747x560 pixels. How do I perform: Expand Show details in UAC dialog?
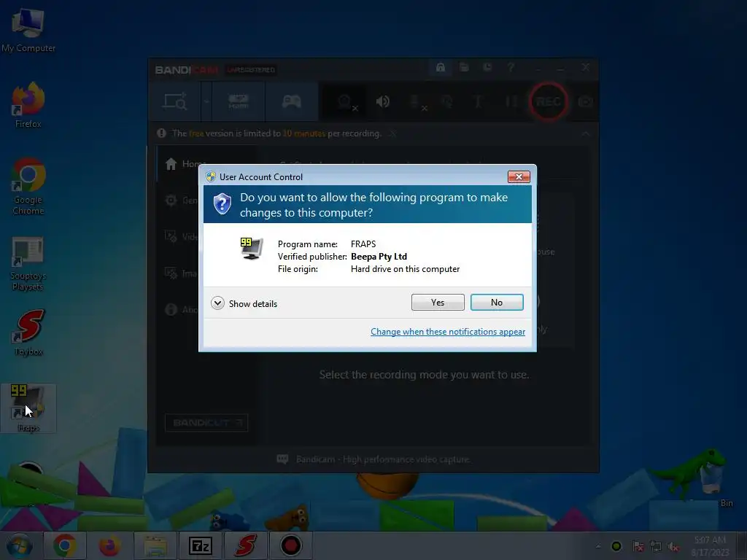[x=244, y=303]
